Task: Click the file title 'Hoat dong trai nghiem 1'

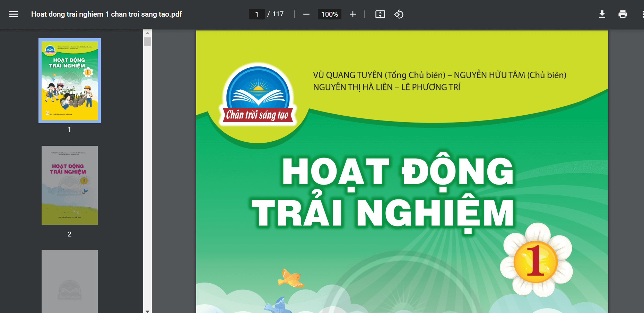Action: point(106,14)
